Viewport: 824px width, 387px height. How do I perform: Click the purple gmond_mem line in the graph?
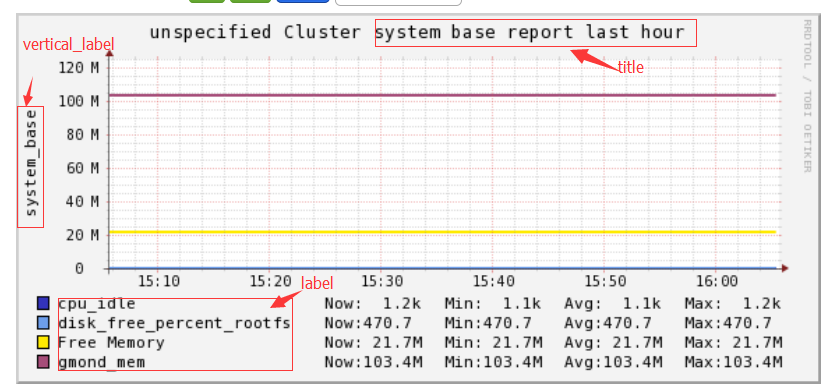click(x=442, y=95)
